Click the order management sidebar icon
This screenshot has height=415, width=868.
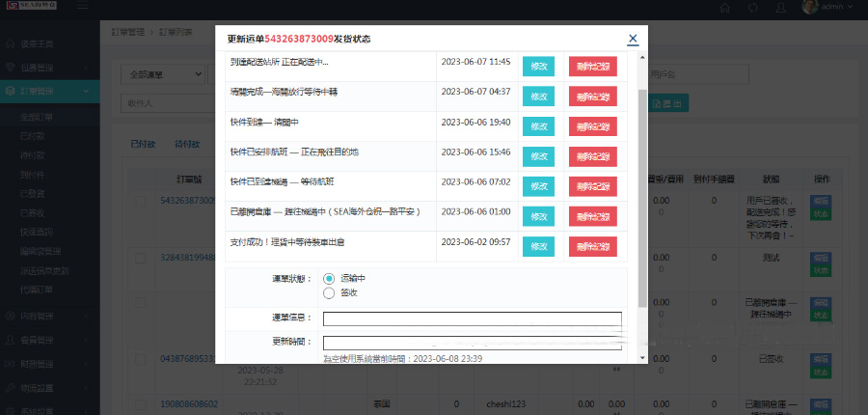click(10, 92)
